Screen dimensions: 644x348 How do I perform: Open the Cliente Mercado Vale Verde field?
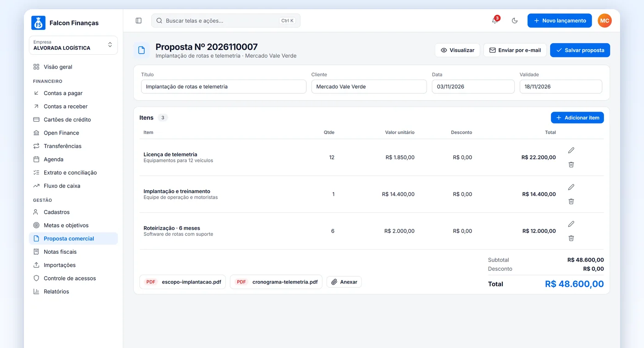tap(369, 86)
